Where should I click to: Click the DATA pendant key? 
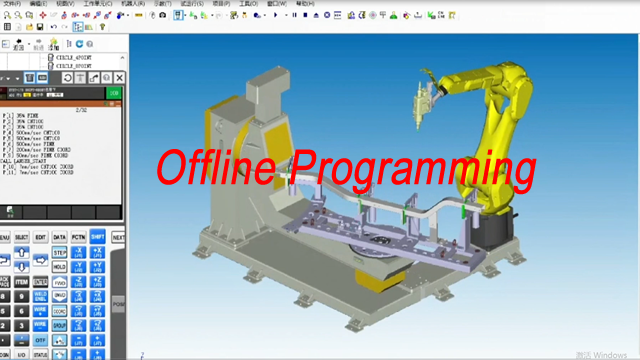60,237
